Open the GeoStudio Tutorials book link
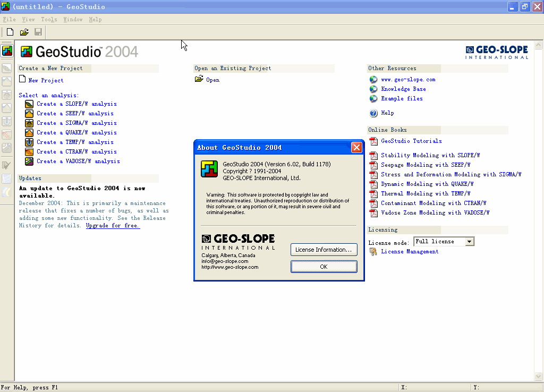The width and height of the screenshot is (544, 392). point(411,141)
